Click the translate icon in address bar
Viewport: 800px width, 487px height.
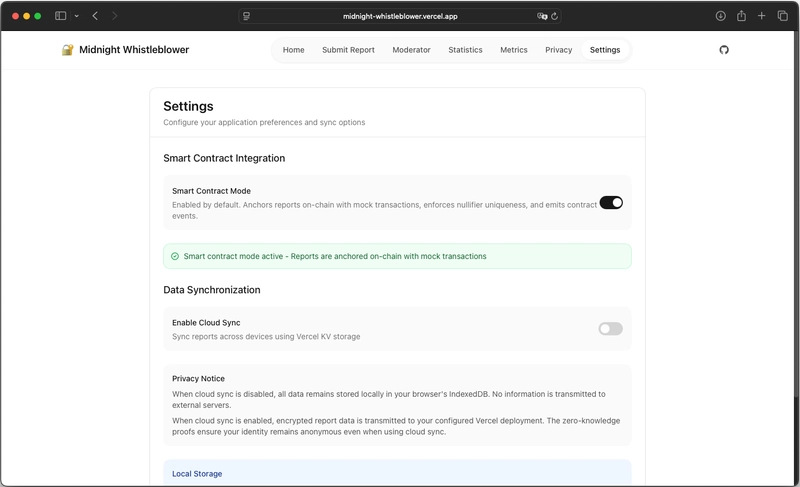coord(542,16)
